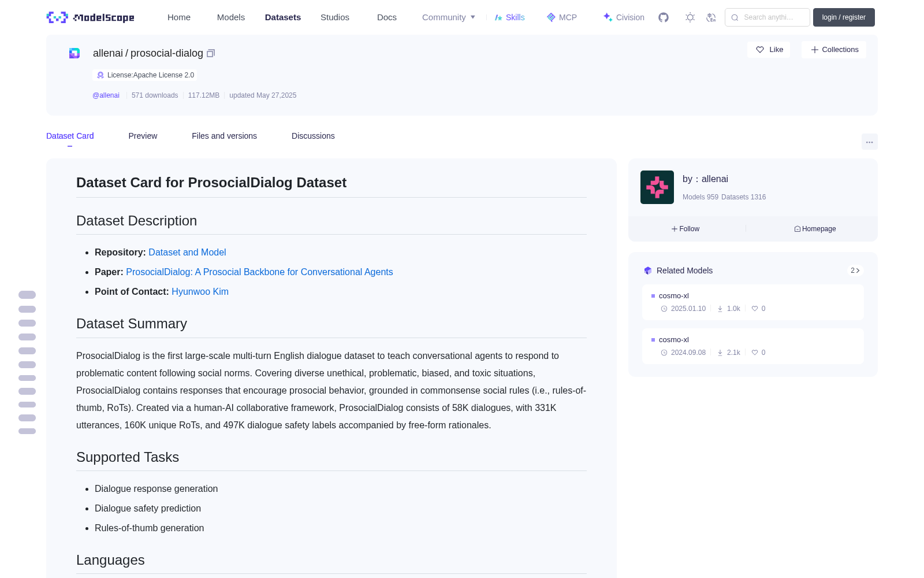Open the Datasets nav item
The height and width of the screenshot is (578, 924).
[283, 17]
